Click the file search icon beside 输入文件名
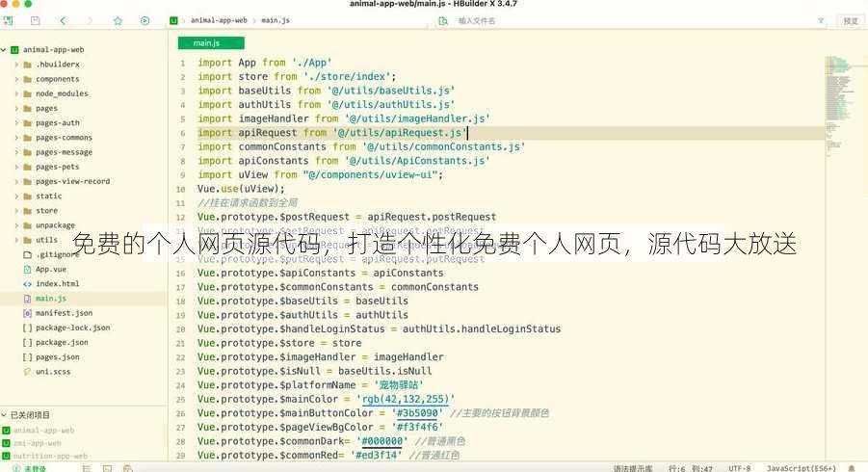The width and height of the screenshot is (868, 472). pos(443,20)
